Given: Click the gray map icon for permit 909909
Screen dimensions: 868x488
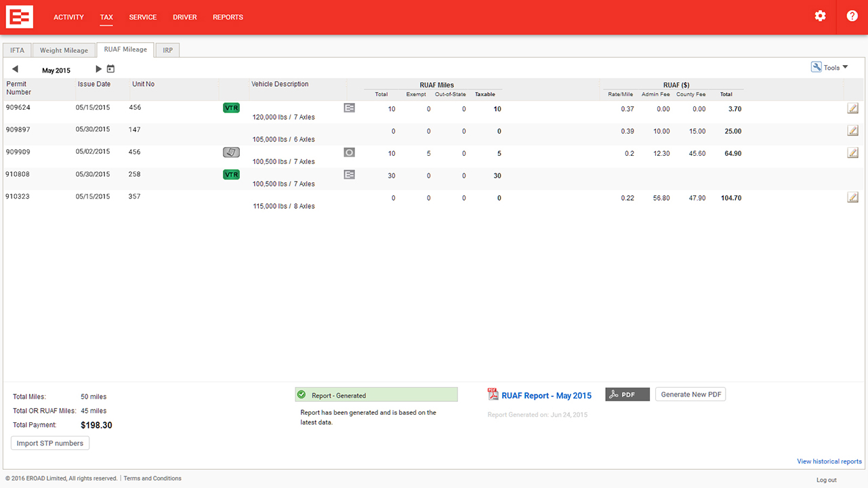Looking at the screenshot, I should pyautogui.click(x=231, y=152).
